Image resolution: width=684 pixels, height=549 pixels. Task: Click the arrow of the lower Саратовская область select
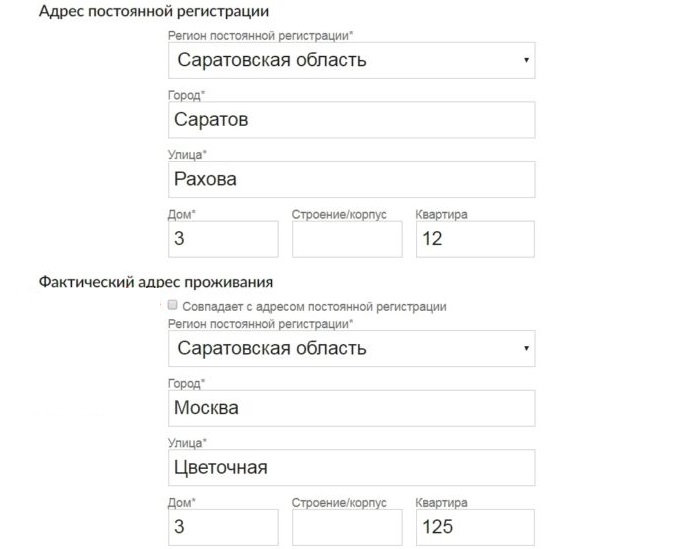point(527,348)
